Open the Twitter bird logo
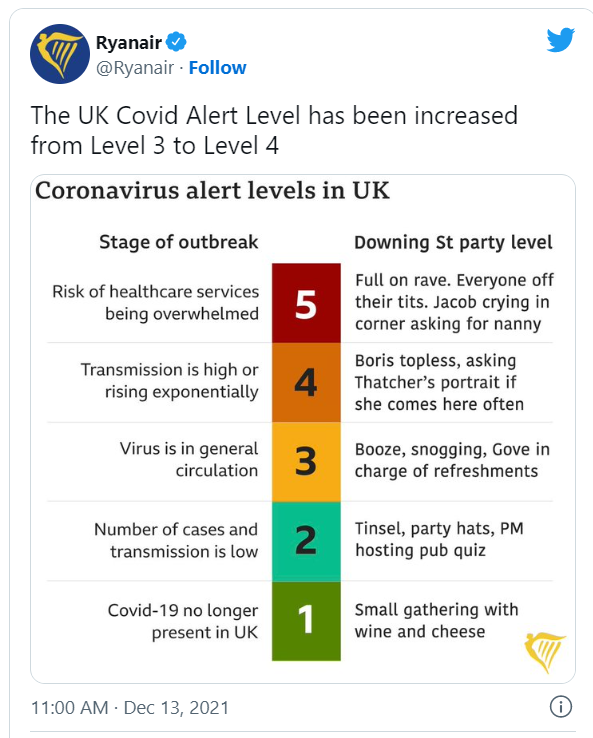The image size is (593, 738). [561, 40]
